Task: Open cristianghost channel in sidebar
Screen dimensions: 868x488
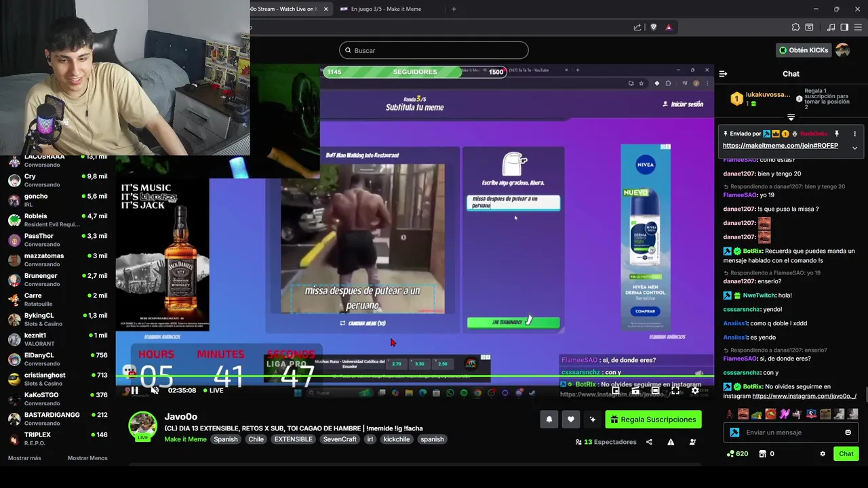Action: point(58,379)
